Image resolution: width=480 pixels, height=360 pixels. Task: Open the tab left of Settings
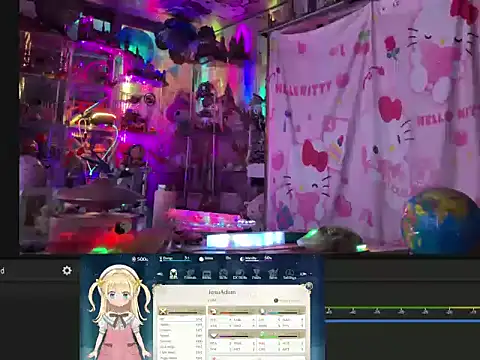[x=273, y=274]
